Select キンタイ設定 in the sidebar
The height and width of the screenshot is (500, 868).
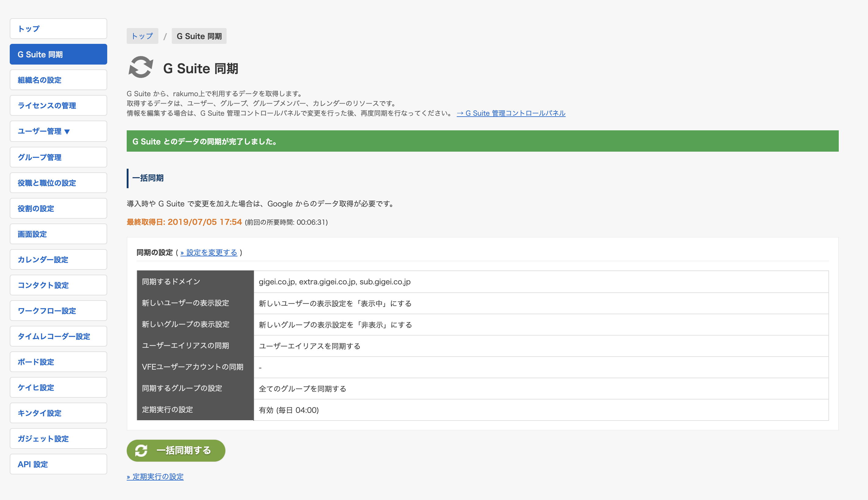(58, 413)
